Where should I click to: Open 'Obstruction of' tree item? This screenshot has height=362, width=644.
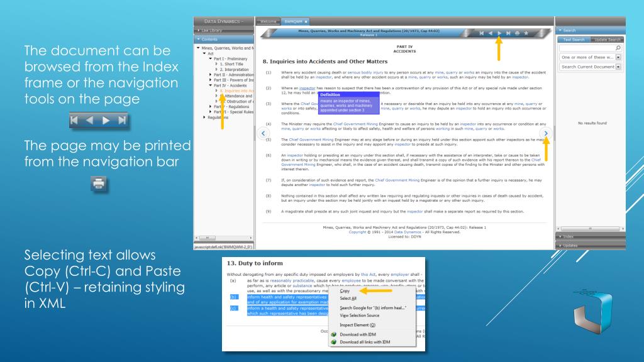click(240, 101)
